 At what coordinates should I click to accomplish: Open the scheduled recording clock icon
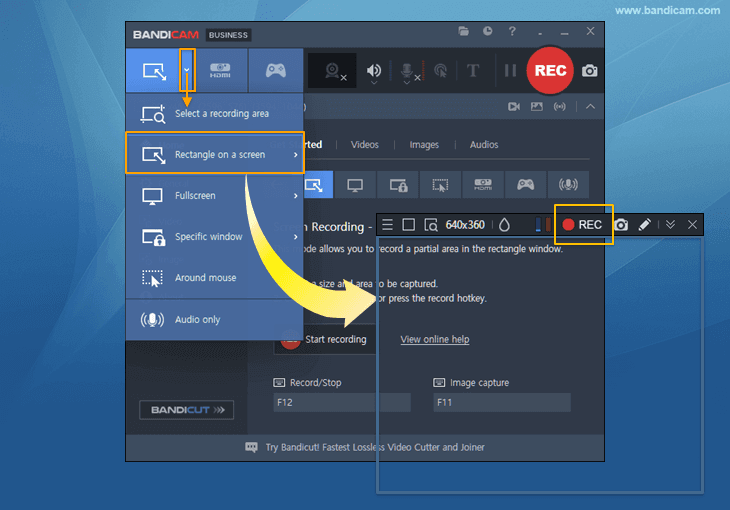(x=487, y=31)
